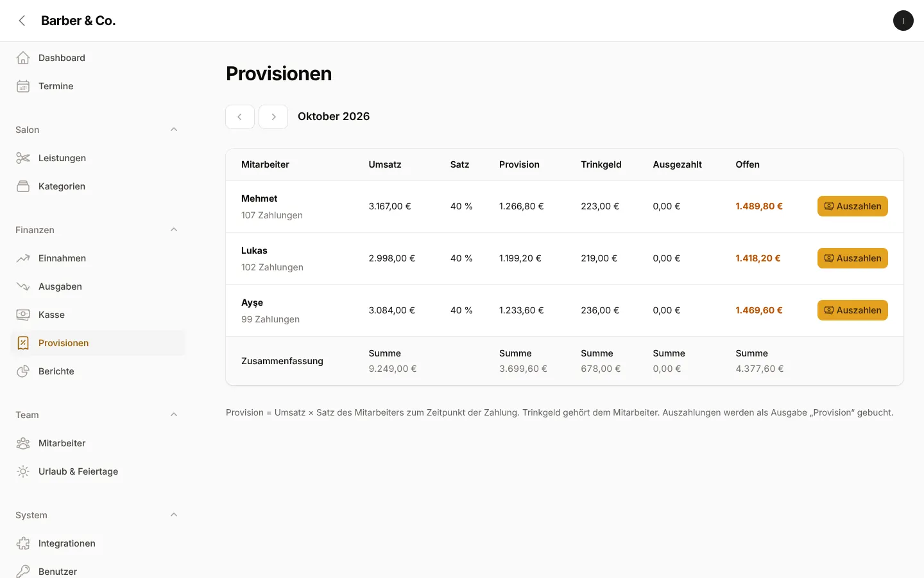Navigate to Einnahmen
This screenshot has height=578, width=924.
click(x=98, y=258)
